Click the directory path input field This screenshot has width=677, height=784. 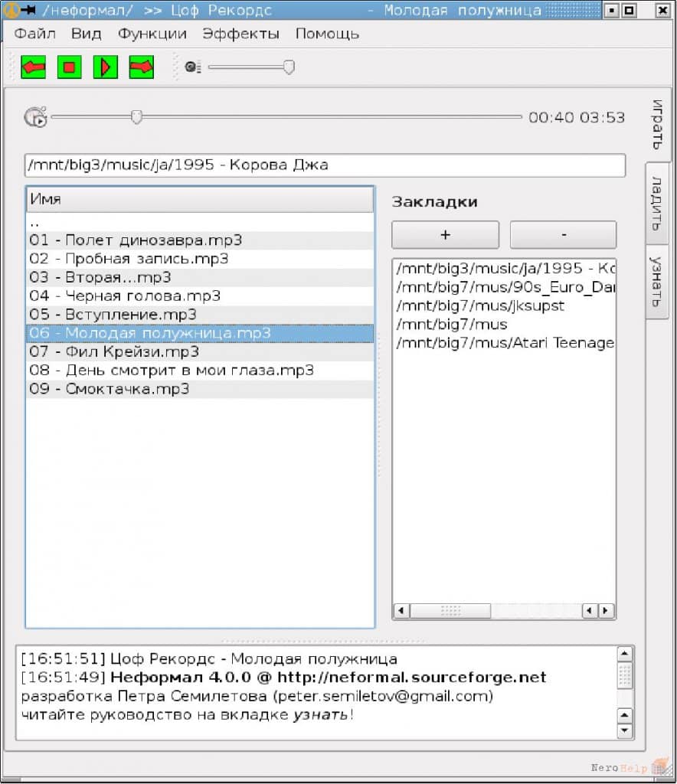(x=325, y=165)
